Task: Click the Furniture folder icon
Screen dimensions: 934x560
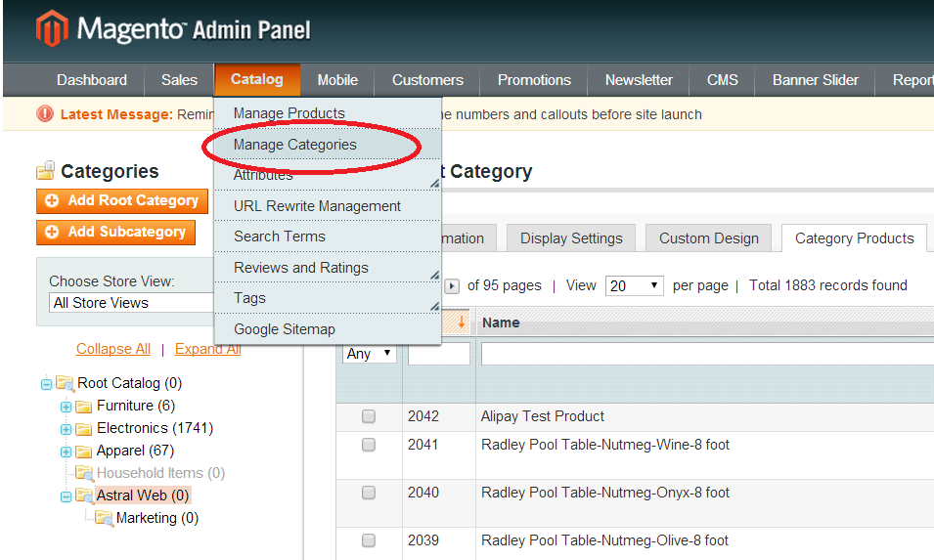Action: [x=84, y=406]
